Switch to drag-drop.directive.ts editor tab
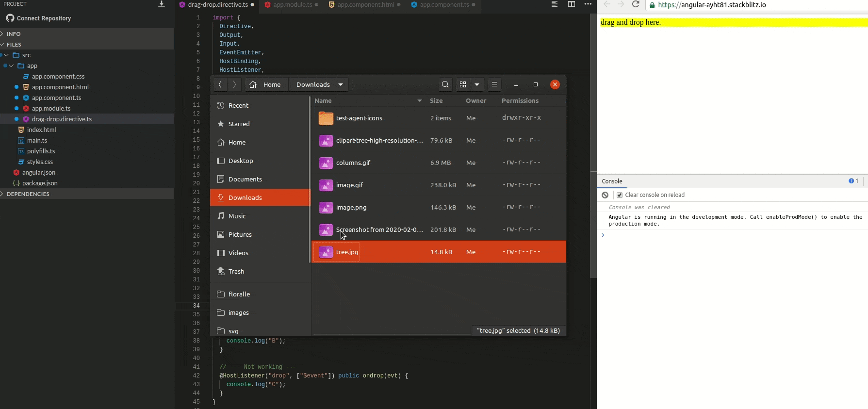868x409 pixels. (x=217, y=5)
